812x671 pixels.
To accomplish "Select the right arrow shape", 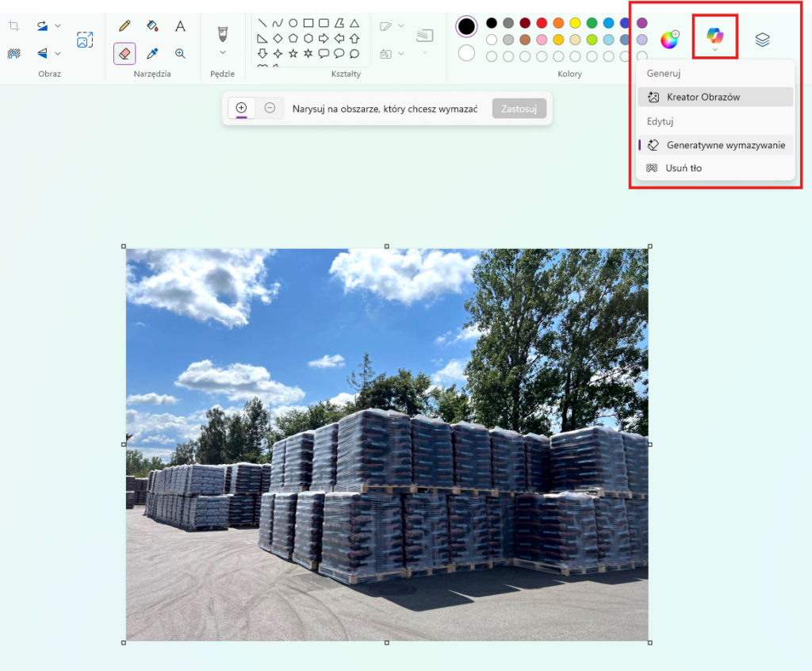I will coord(324,38).
